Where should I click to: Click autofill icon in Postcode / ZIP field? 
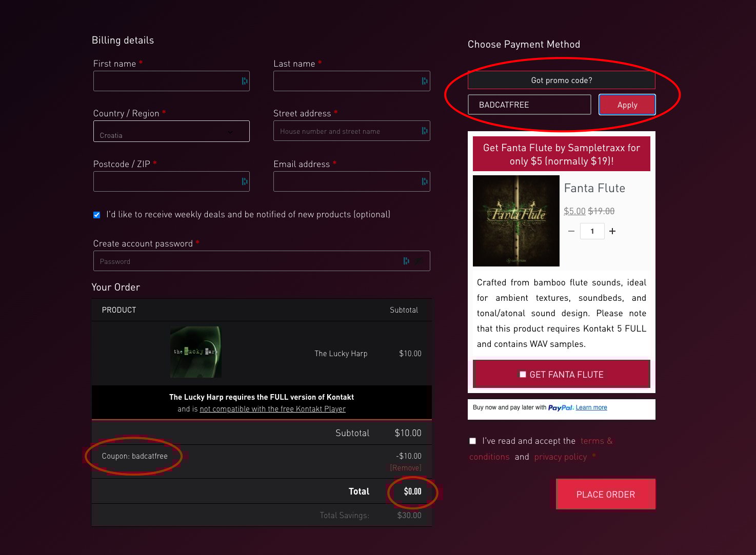coord(244,181)
